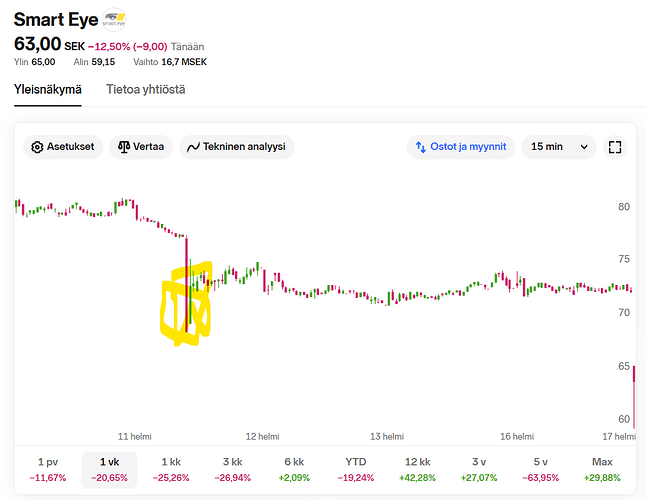Switch to the Yleisnäkymä tab

coord(49,90)
